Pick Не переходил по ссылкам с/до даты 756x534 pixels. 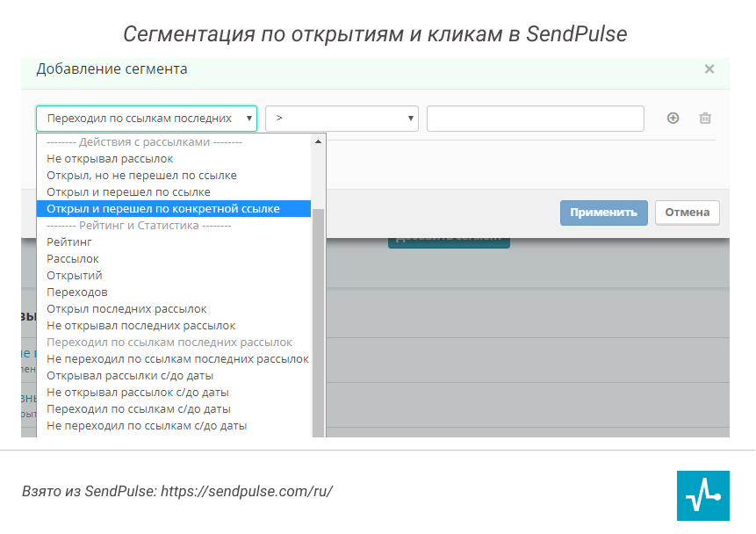click(x=174, y=425)
